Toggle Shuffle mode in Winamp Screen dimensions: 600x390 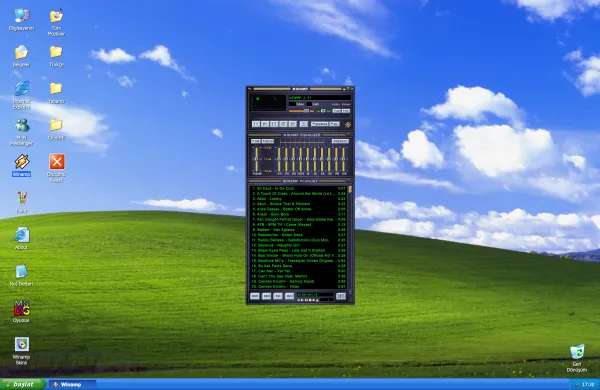point(320,124)
